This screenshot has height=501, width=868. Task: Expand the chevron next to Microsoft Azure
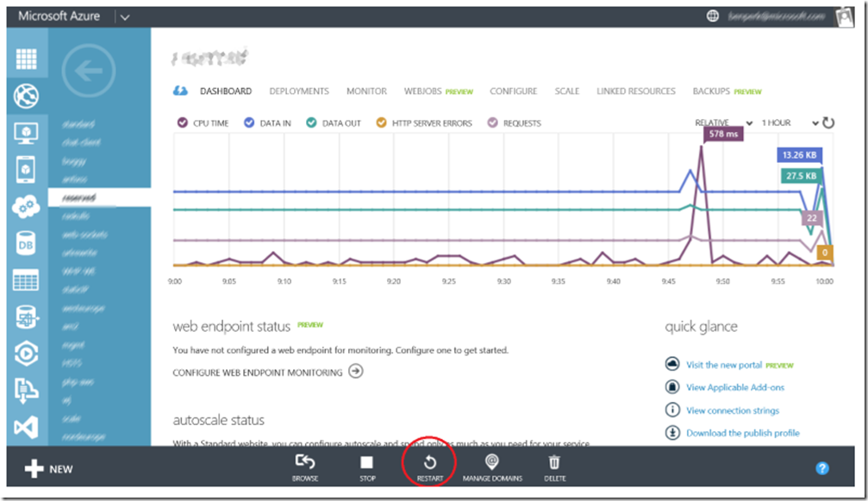point(125,16)
